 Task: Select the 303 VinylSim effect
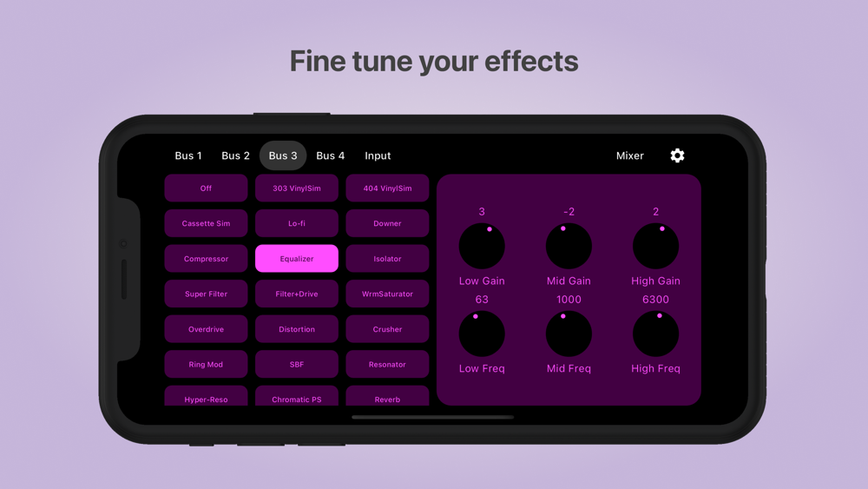pos(297,188)
